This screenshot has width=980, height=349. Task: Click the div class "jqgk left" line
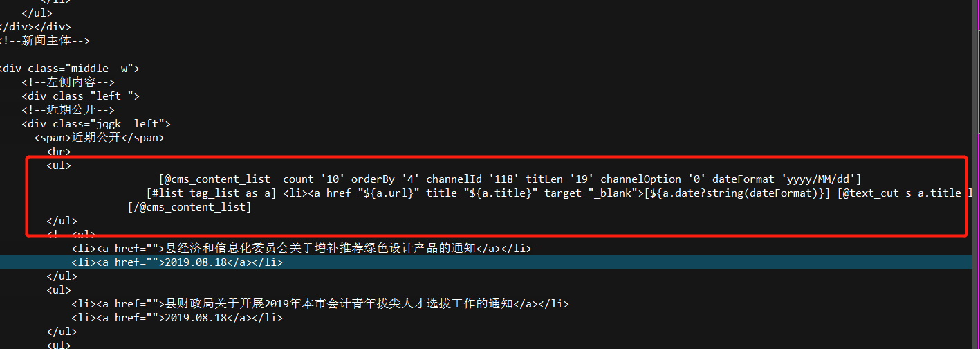pos(95,124)
